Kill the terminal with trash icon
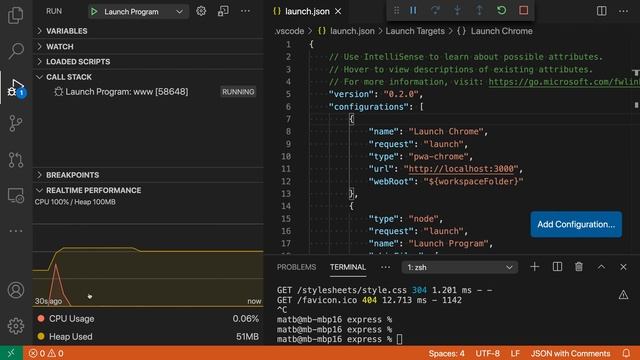 pyautogui.click(x=579, y=267)
